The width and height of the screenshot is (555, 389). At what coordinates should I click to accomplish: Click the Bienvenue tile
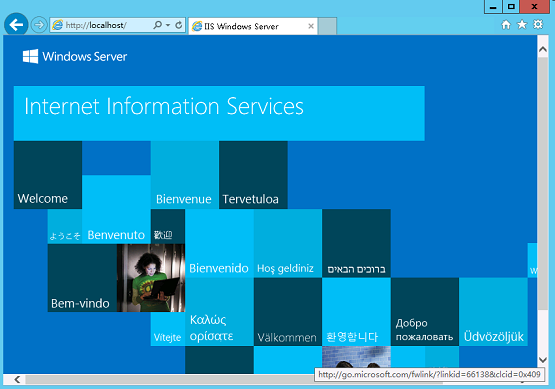pyautogui.click(x=184, y=175)
